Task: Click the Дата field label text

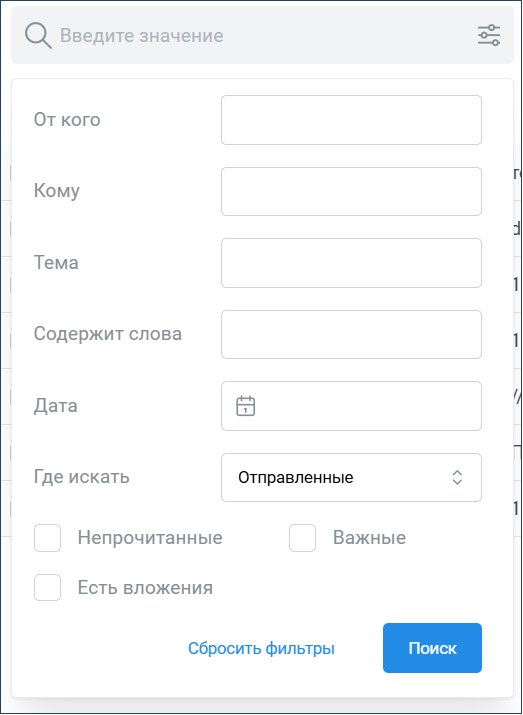Action: tap(56, 406)
